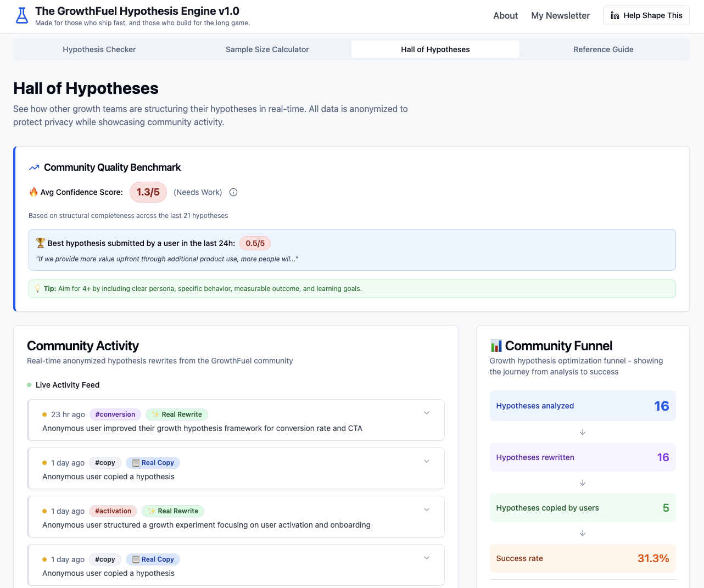Select the Hall of Hypotheses tab
This screenshot has height=588, width=704.
[x=435, y=49]
